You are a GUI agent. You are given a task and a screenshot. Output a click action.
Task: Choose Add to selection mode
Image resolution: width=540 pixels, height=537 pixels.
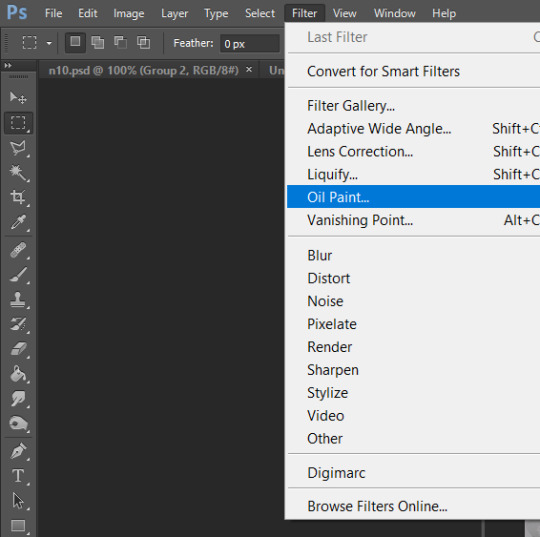(98, 42)
